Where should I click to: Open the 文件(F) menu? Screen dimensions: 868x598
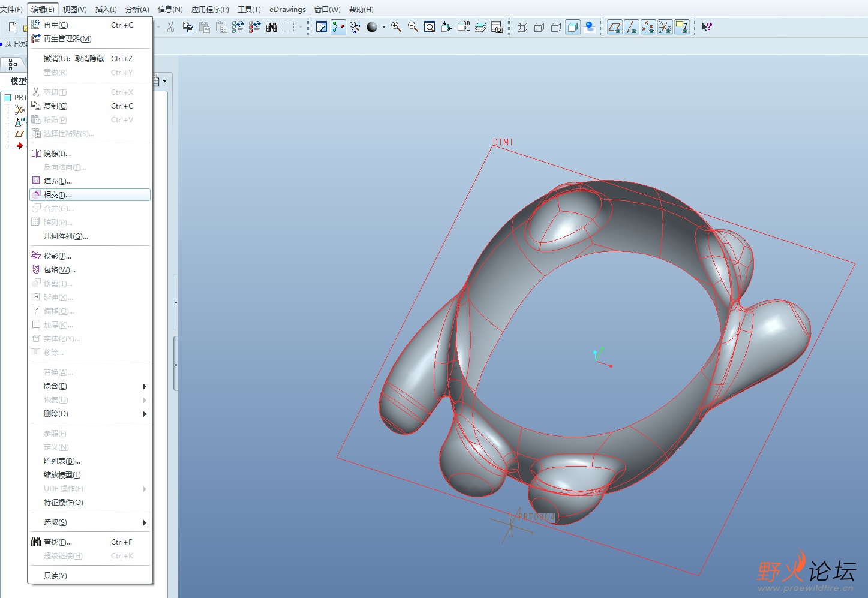coord(11,10)
